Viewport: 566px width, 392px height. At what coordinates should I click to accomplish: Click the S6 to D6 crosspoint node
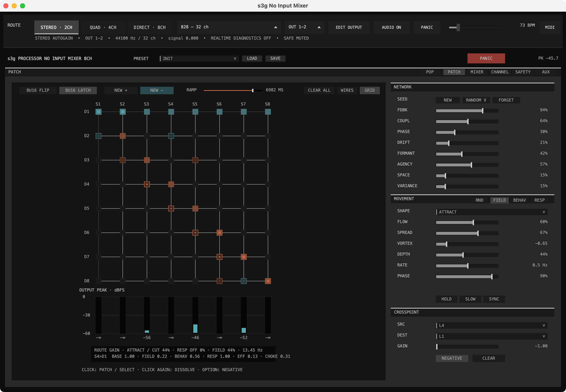click(x=220, y=233)
